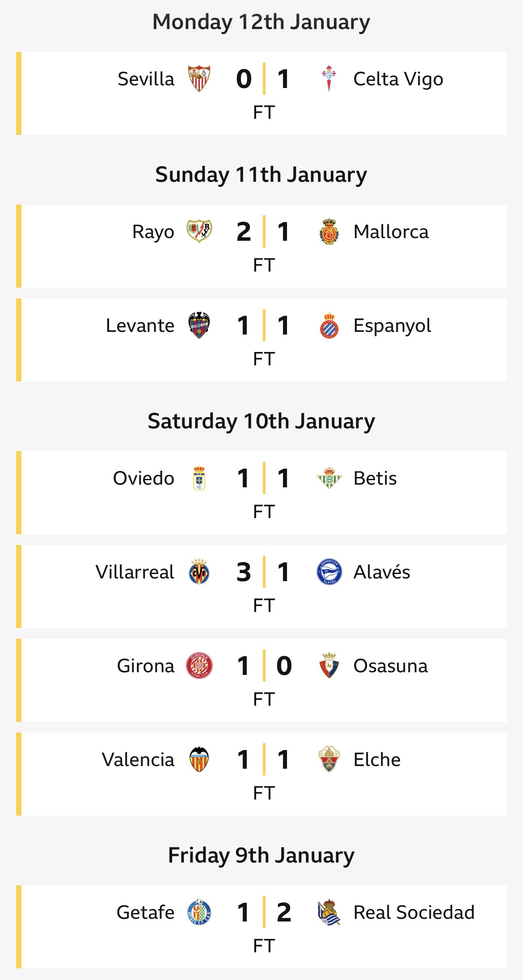Select the Real Sociedad crest
Screen dimensions: 523x980
tap(329, 912)
